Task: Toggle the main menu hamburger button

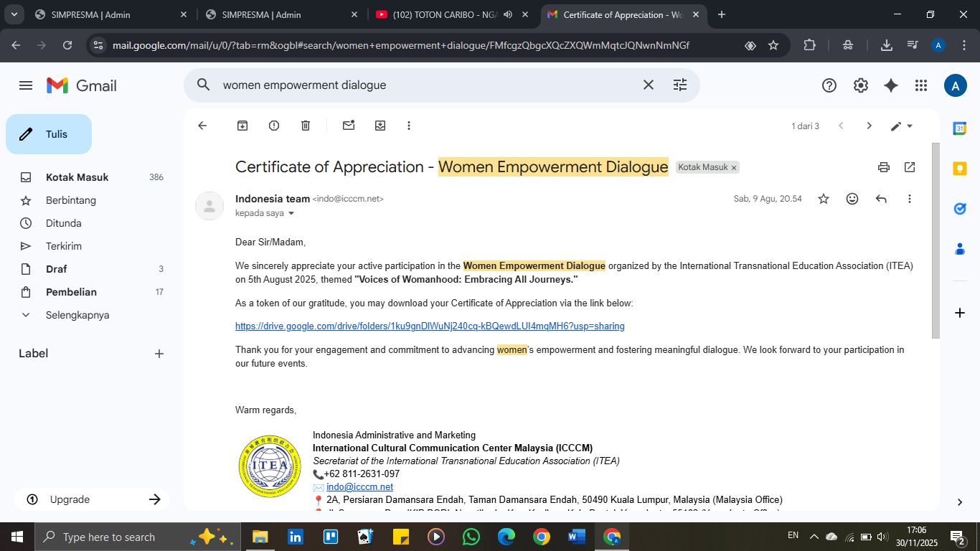Action: [x=26, y=85]
